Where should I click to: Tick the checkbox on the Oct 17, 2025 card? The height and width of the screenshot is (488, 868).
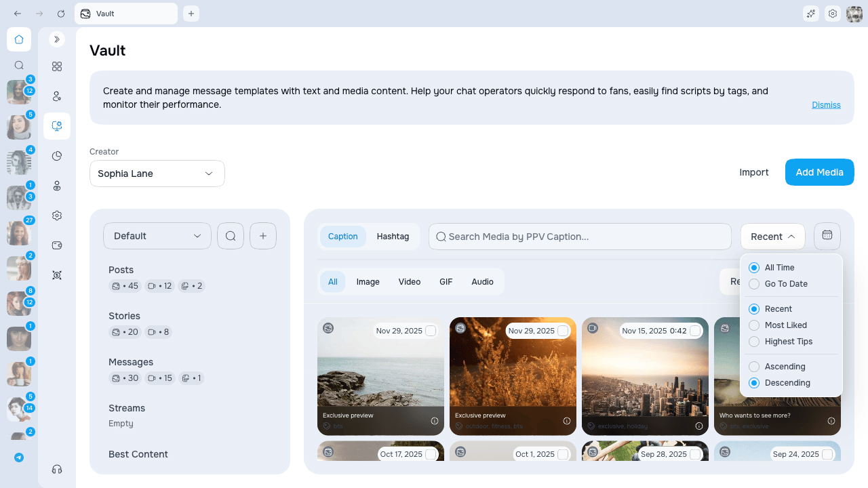[x=431, y=454]
